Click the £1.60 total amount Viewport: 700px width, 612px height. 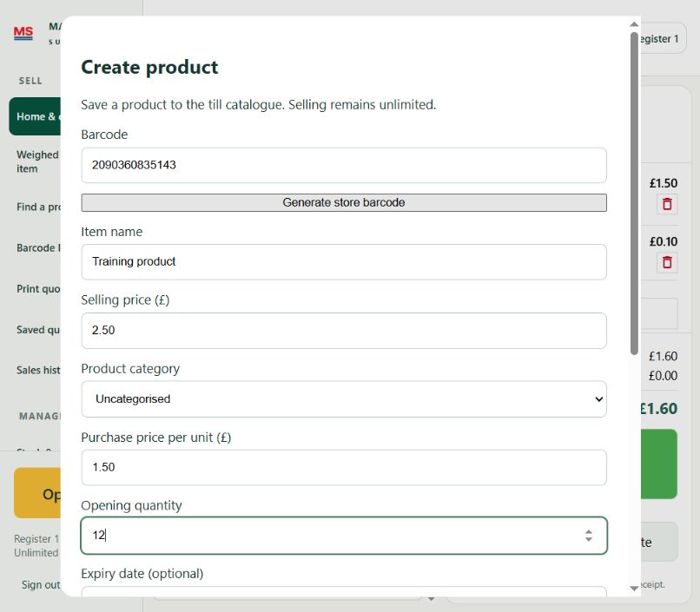[659, 409]
